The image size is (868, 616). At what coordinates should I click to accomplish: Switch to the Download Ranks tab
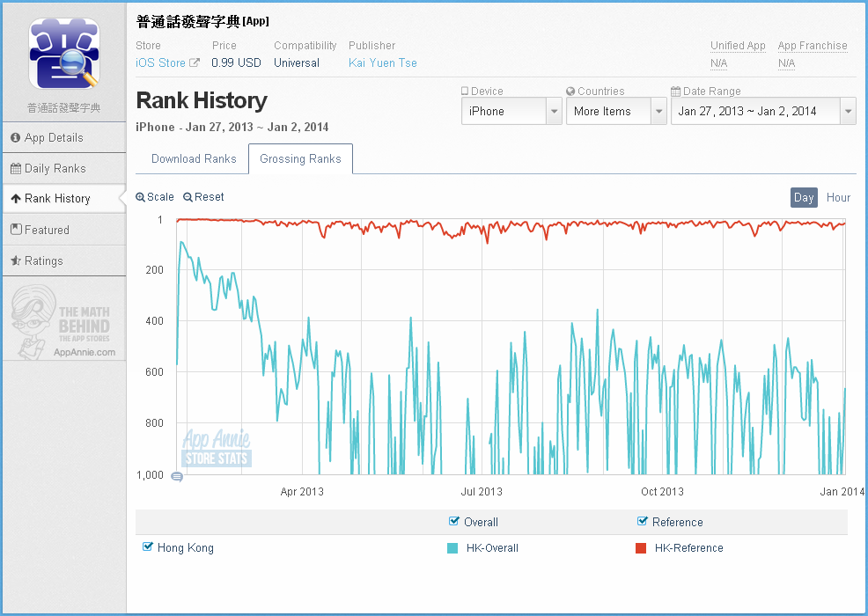194,159
